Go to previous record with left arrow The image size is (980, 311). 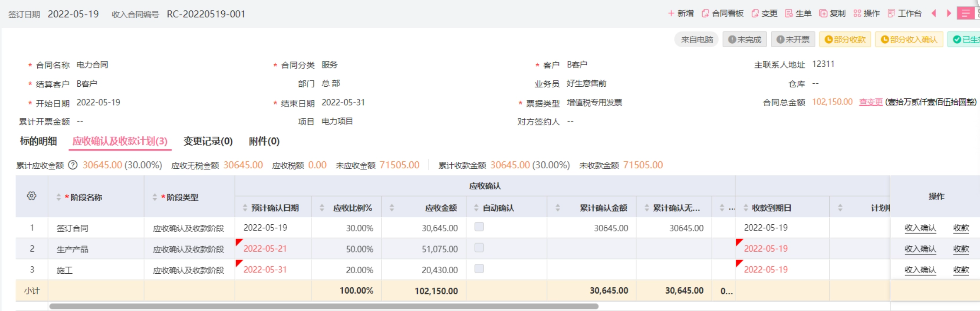(x=934, y=14)
